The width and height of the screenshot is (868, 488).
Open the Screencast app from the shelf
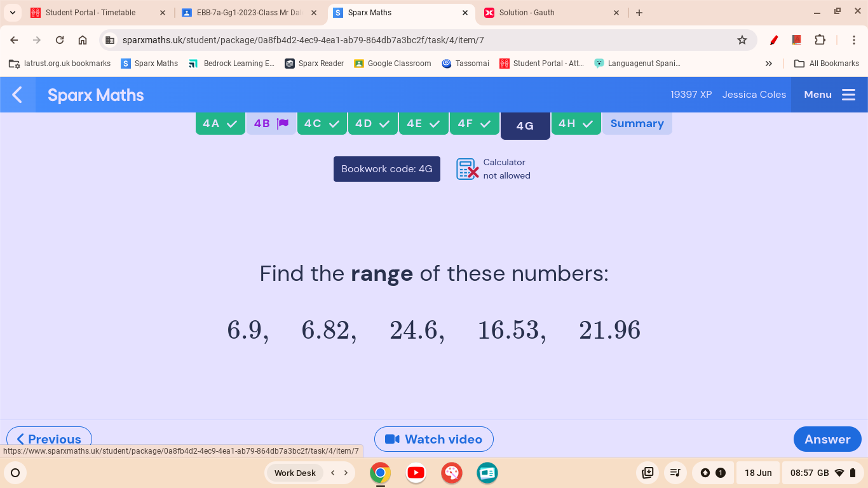point(487,473)
